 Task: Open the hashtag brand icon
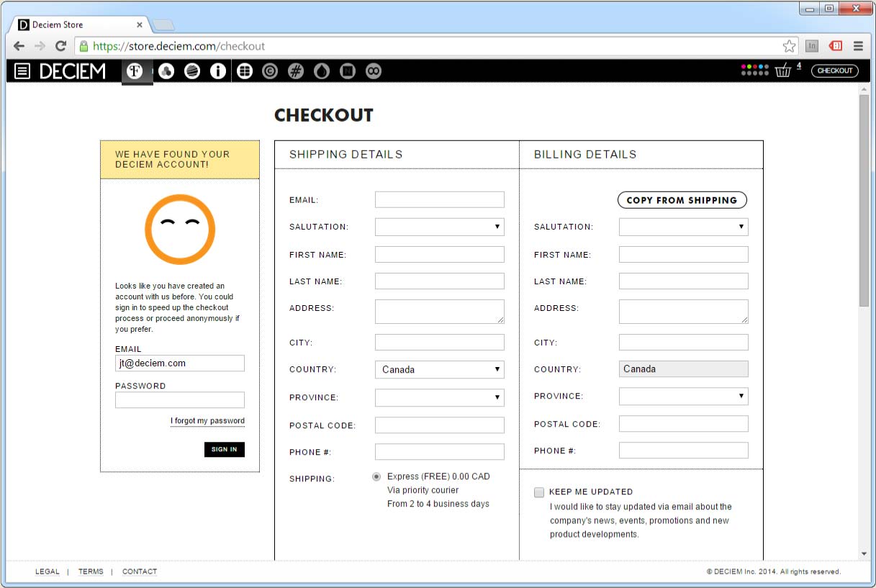[x=296, y=71]
